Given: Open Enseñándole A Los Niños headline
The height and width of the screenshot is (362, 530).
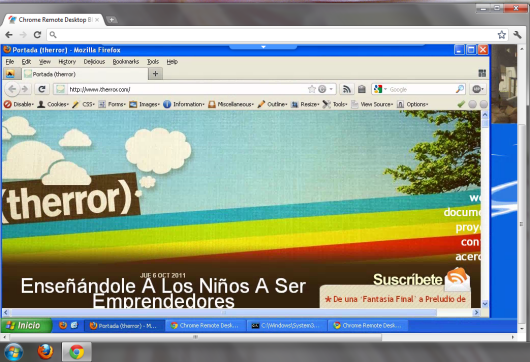Looking at the screenshot, I should 163,293.
